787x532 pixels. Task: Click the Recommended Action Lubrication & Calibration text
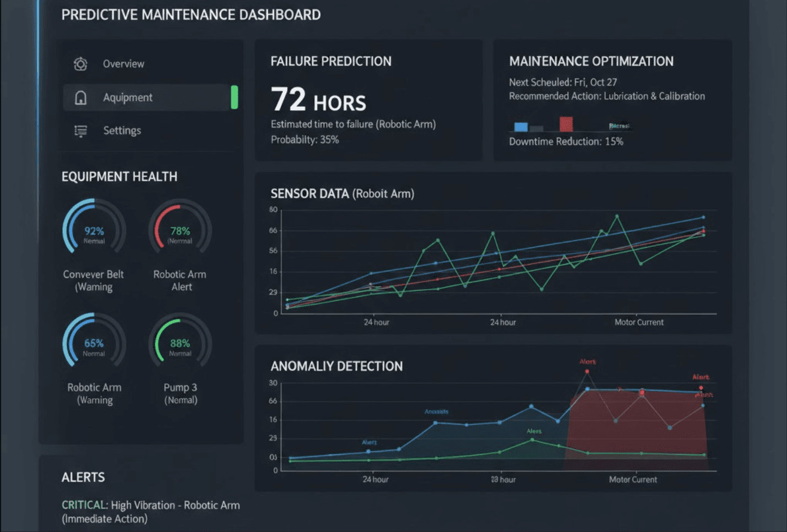(607, 96)
